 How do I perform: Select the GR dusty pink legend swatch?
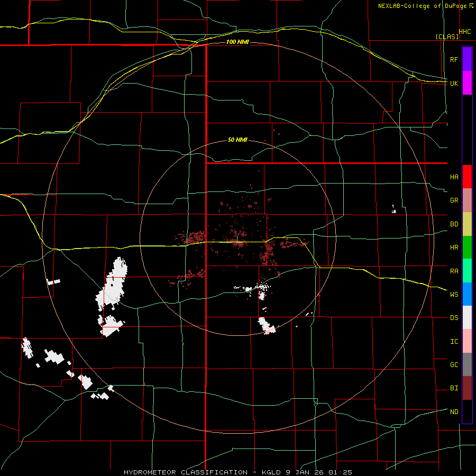[467, 200]
